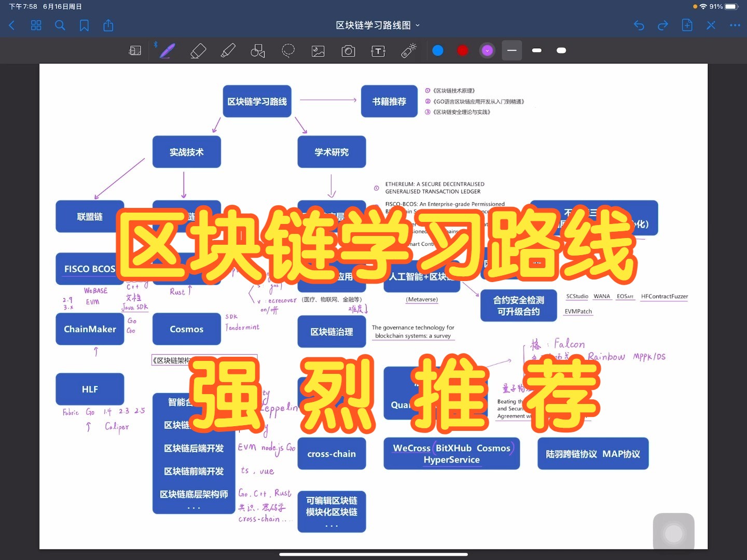Select the Laser pointer tool
Viewport: 747px width, 560px height.
coord(409,50)
